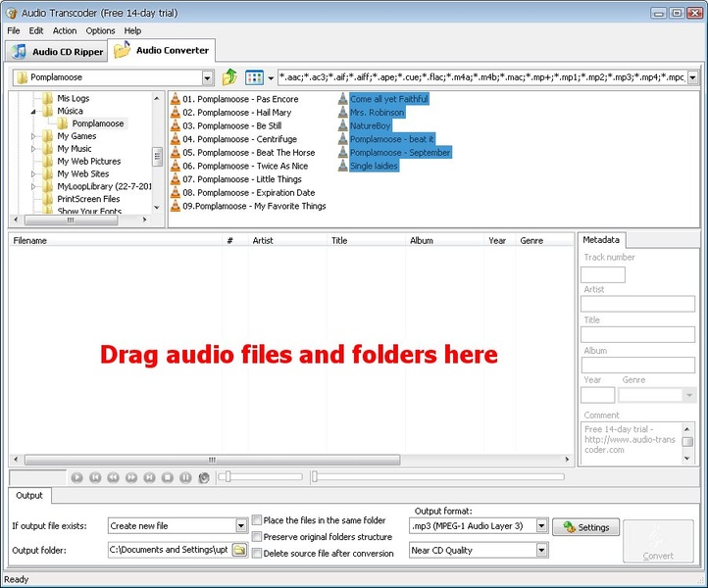
Task: Open the Options menu
Action: coord(100,30)
